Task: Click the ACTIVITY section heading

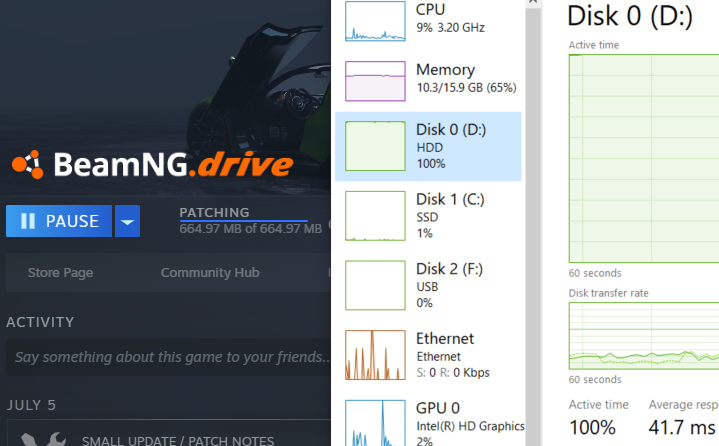Action: coord(40,322)
